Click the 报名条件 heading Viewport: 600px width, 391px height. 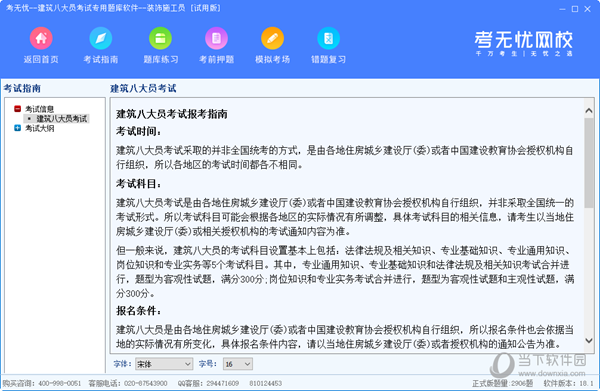(x=139, y=311)
